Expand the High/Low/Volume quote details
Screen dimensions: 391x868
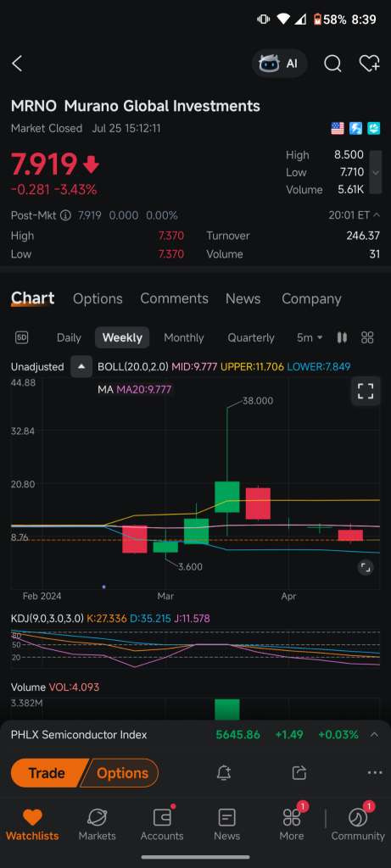(x=376, y=172)
